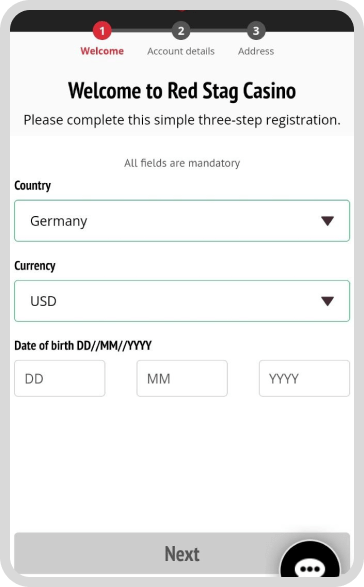Viewport: 364px width, 587px height.
Task: Click the Currency dropdown arrow
Action: [327, 301]
